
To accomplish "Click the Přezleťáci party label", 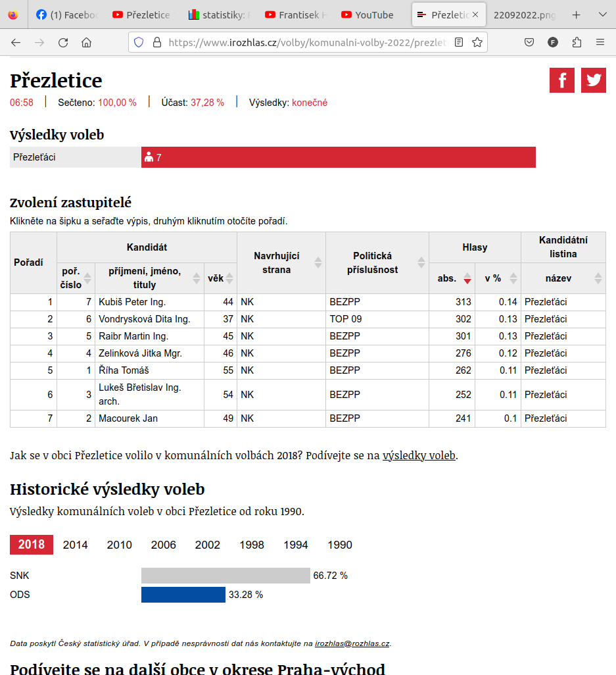I will (x=34, y=157).
